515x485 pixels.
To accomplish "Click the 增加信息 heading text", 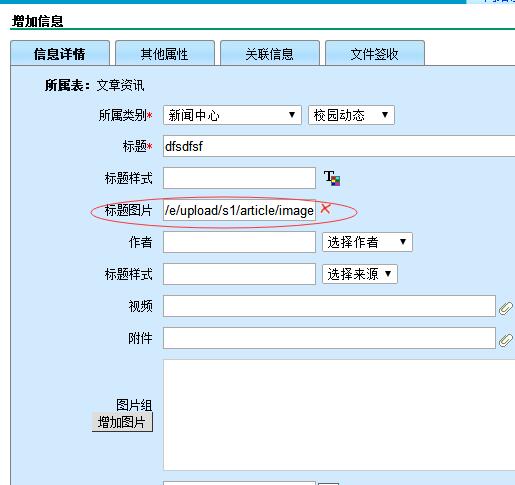I will (x=37, y=21).
